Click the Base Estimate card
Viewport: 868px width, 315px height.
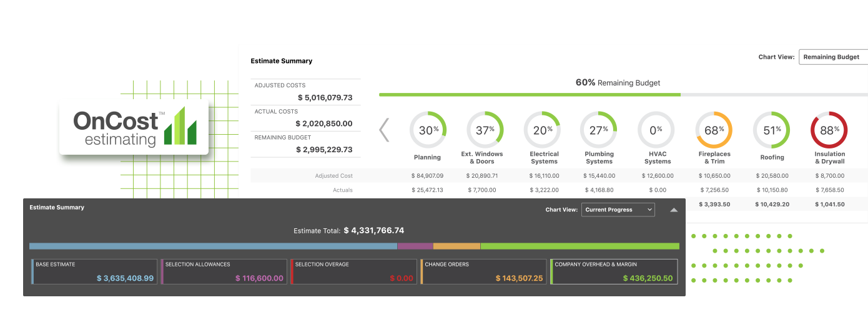(x=94, y=272)
